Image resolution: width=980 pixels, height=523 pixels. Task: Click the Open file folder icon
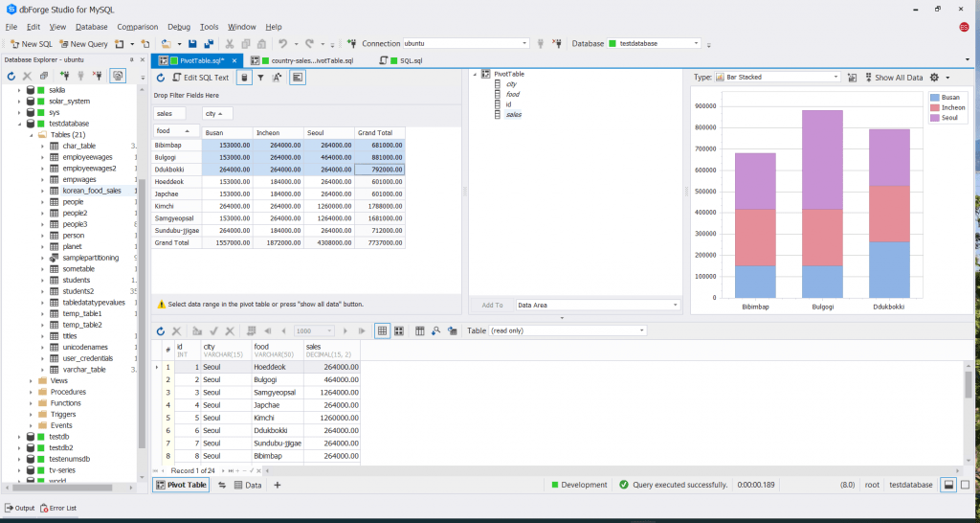point(167,44)
